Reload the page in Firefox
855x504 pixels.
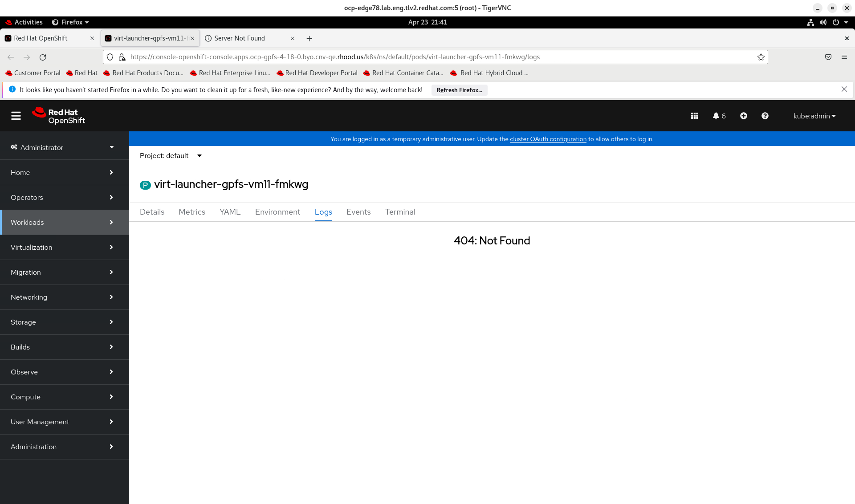pos(43,57)
